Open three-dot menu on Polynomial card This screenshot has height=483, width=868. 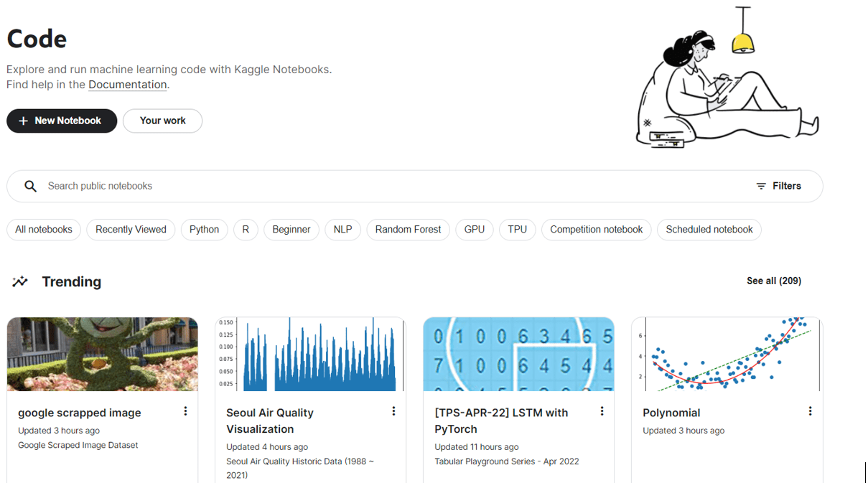point(810,411)
